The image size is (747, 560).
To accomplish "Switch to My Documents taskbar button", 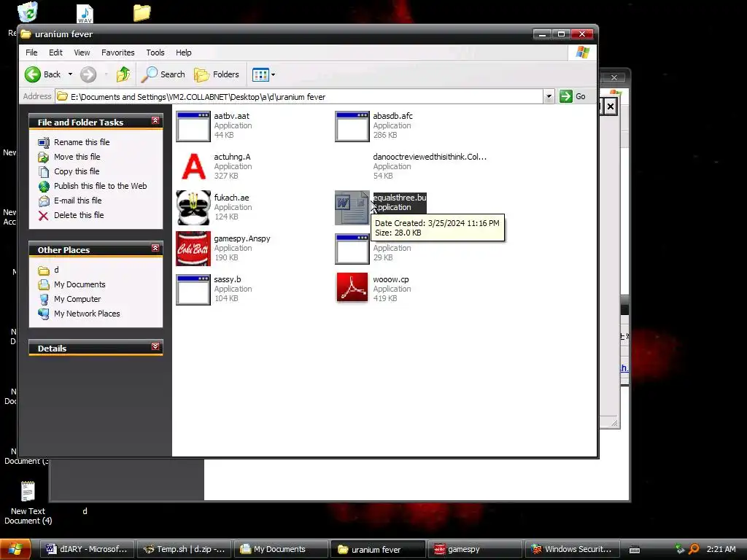I will pyautogui.click(x=281, y=549).
